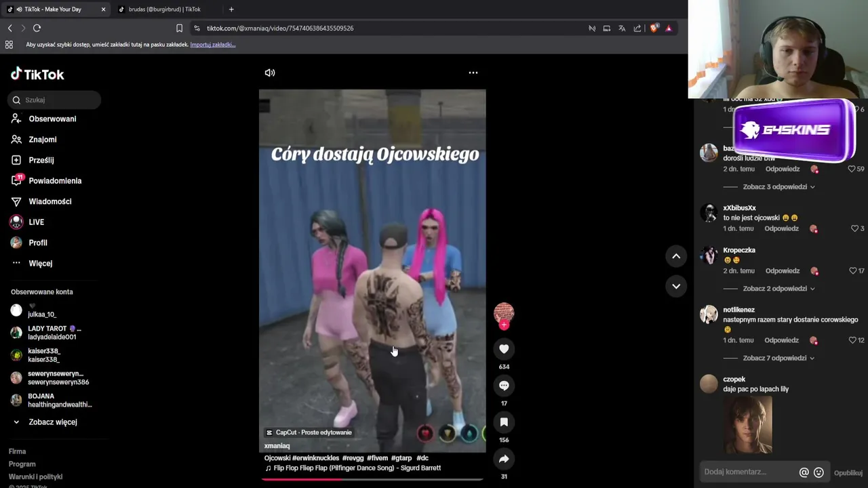The image size is (868, 488).
Task: Switch to the brudas (@burgirbrud) tab
Action: [x=164, y=9]
